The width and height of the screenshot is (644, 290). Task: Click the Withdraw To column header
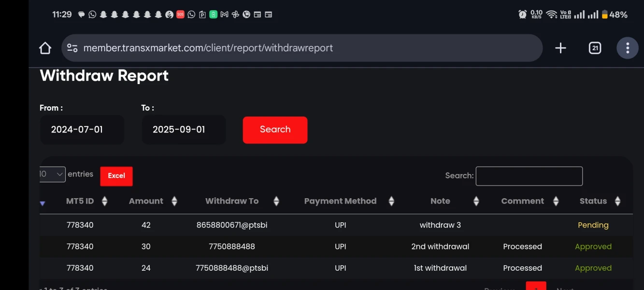tap(232, 201)
